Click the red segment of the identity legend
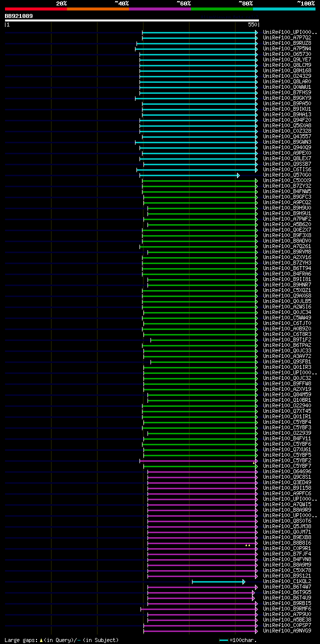 coord(36,8)
